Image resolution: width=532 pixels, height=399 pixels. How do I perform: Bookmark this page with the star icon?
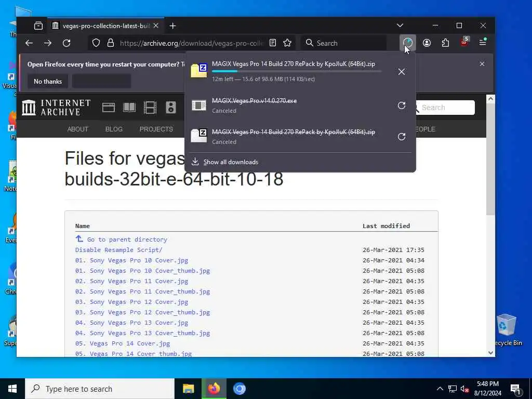coord(287,43)
